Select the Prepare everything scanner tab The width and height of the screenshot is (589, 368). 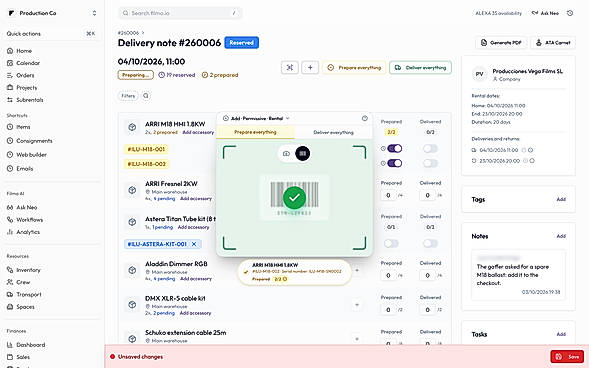pyautogui.click(x=255, y=132)
